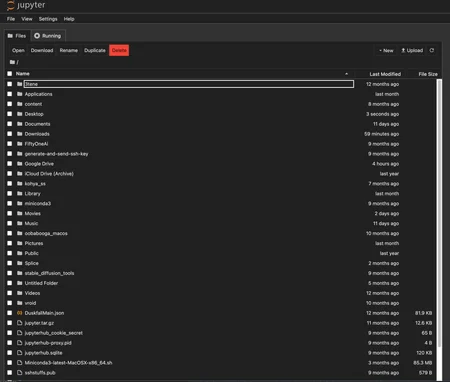The width and height of the screenshot is (450, 382).
Task: Click the root folder breadcrumb icon
Action: pyautogui.click(x=12, y=62)
